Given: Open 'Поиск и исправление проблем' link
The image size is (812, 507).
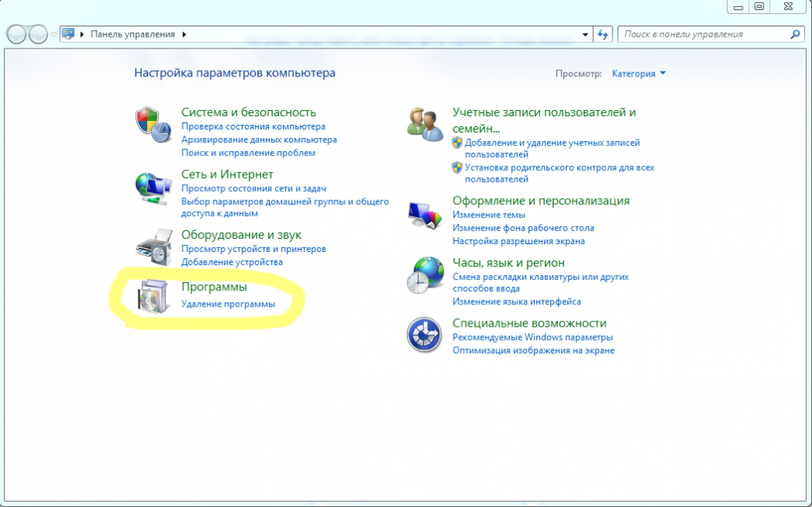Looking at the screenshot, I should 248,153.
